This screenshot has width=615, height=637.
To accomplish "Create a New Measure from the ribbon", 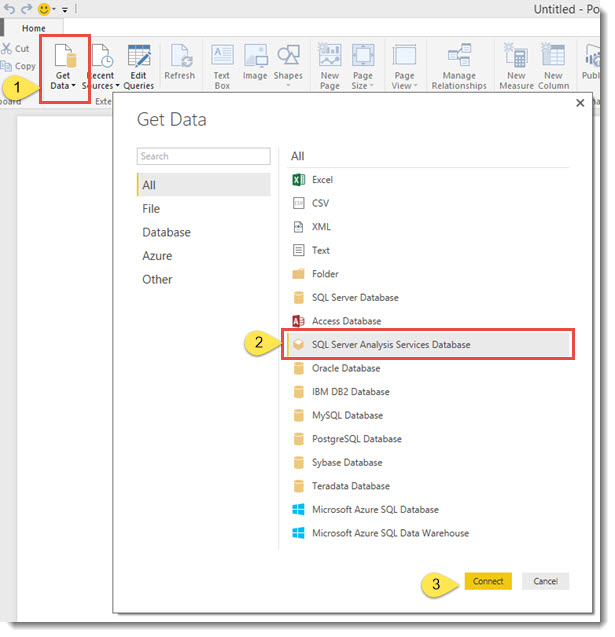I will point(516,67).
